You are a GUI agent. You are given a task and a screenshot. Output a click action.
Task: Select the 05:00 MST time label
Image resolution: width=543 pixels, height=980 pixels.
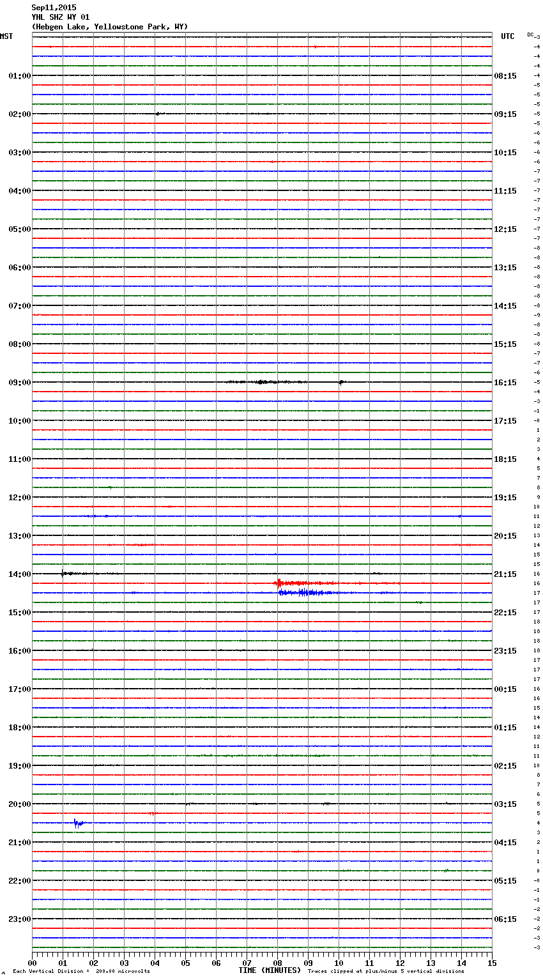click(x=20, y=229)
